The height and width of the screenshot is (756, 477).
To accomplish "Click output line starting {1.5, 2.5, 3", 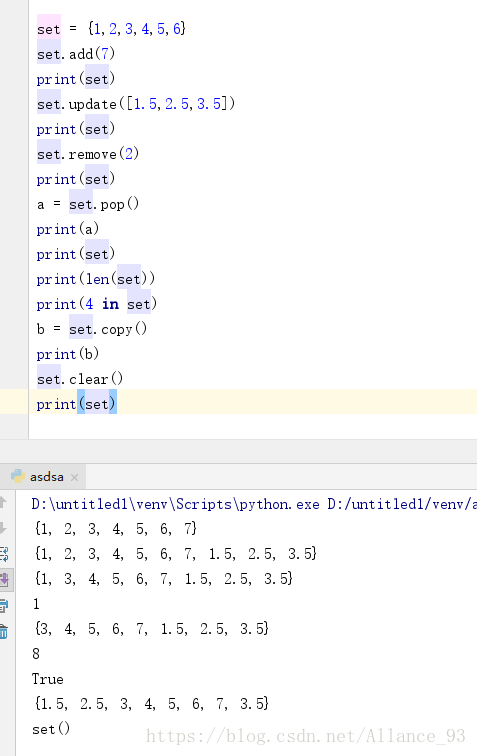I will click(x=151, y=704).
